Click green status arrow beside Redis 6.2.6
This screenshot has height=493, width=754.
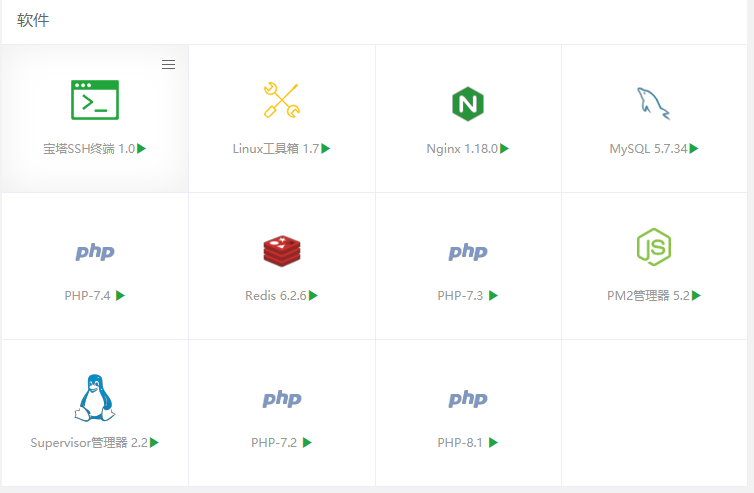(314, 295)
